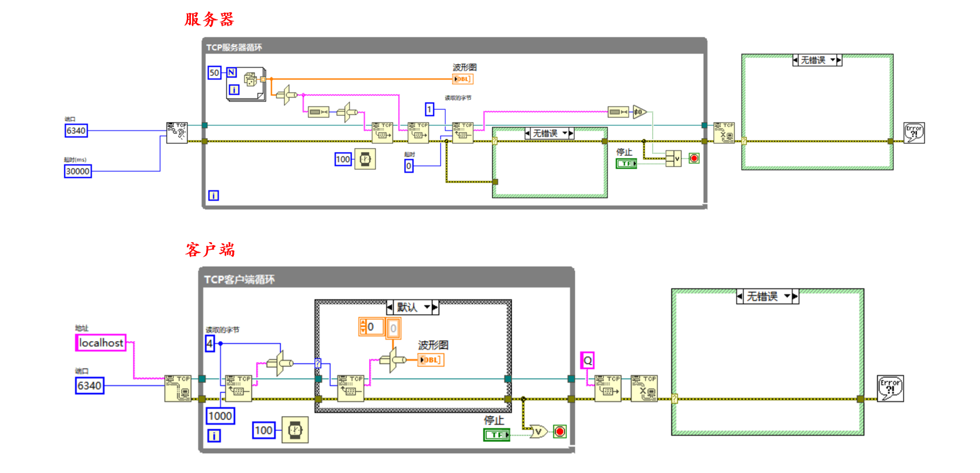Screen dimensions: 980x473
Task: Select the For Loop count constant 50
Action: pyautogui.click(x=214, y=73)
